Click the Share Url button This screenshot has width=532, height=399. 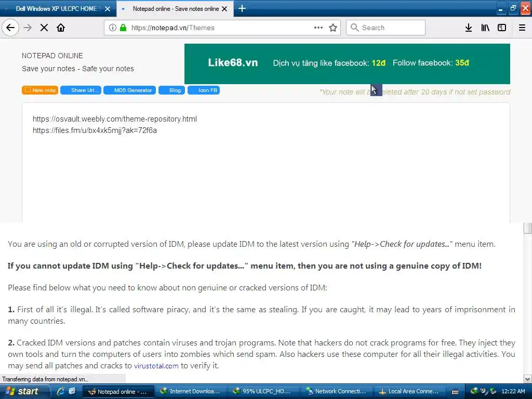coord(81,90)
